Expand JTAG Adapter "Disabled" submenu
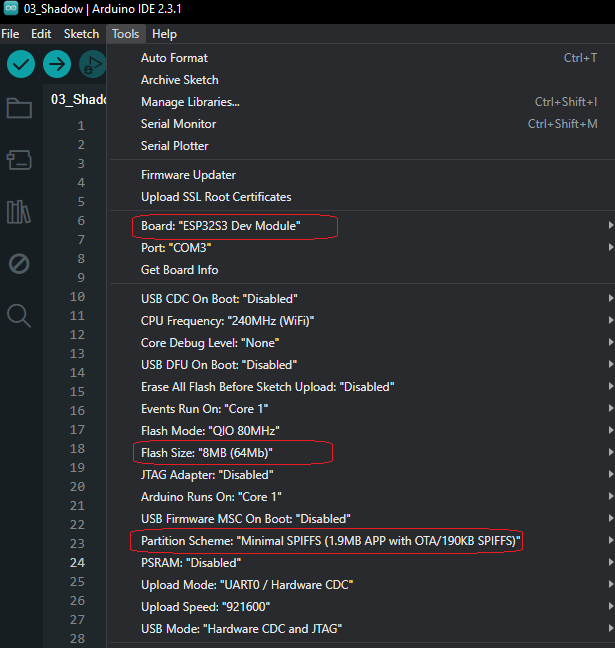 click(362, 475)
